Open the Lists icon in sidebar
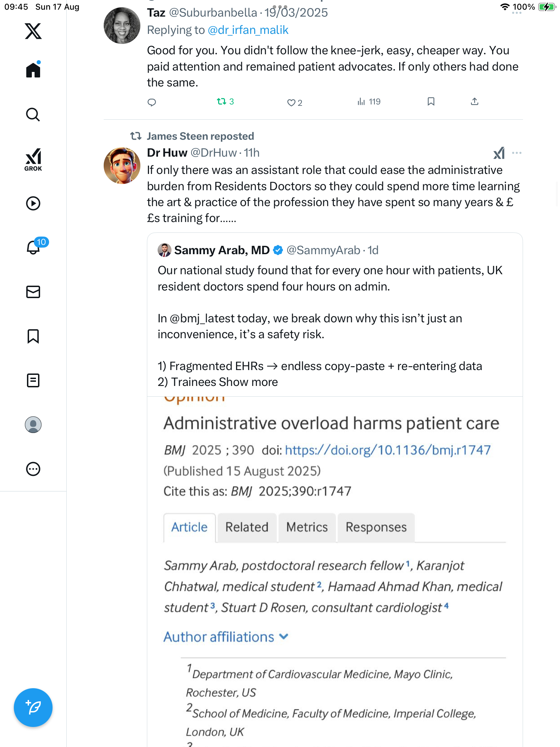560x747 pixels. point(33,380)
